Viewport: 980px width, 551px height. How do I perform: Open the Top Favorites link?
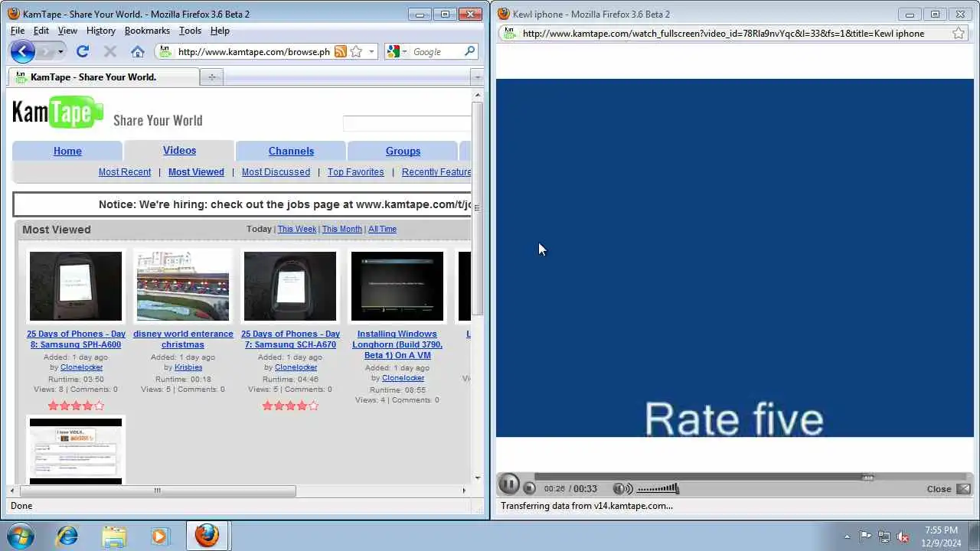[355, 171]
